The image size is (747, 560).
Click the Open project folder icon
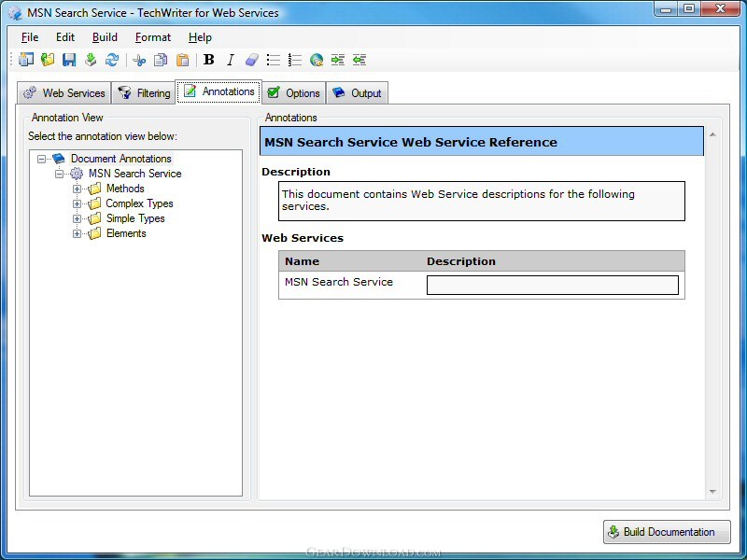(48, 60)
